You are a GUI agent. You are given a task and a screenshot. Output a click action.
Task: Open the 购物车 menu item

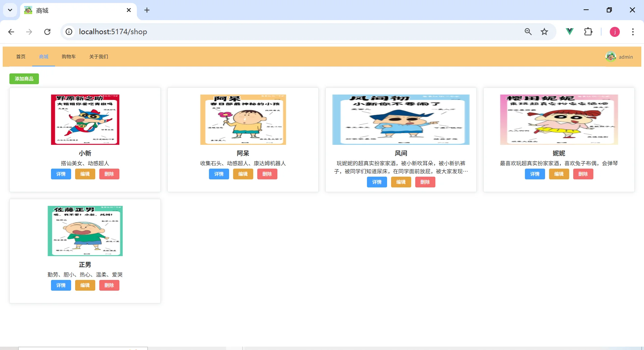tap(69, 57)
